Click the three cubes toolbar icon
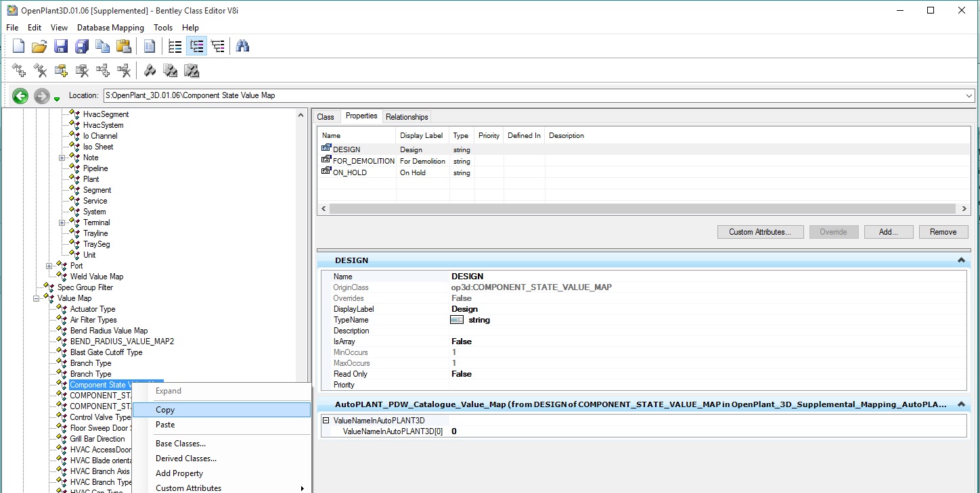This screenshot has width=980, height=493. [x=150, y=70]
